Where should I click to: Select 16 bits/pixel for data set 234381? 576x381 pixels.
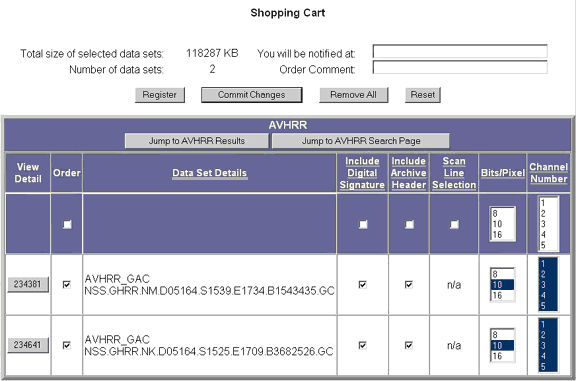502,295
